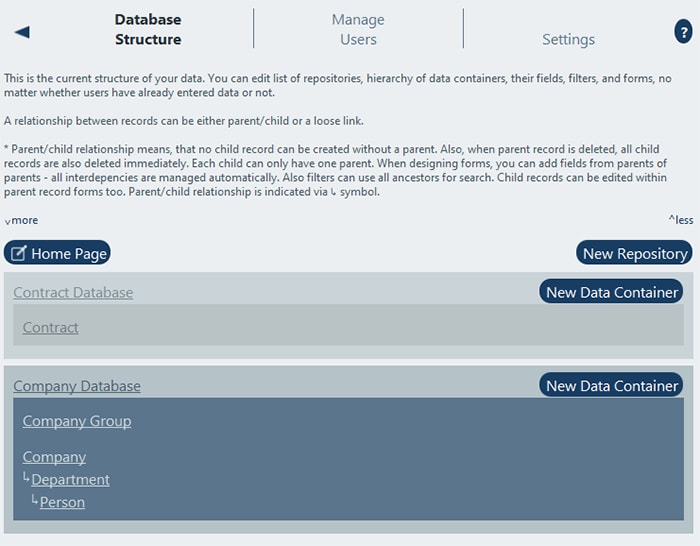The height and width of the screenshot is (546, 700).
Task: Open the Company Database repository link
Action: (x=77, y=386)
